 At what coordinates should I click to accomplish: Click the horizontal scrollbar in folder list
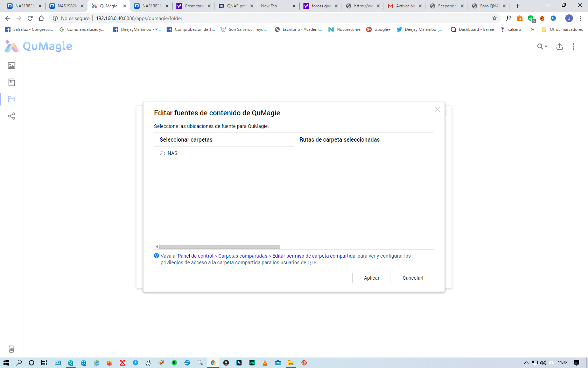(x=219, y=247)
